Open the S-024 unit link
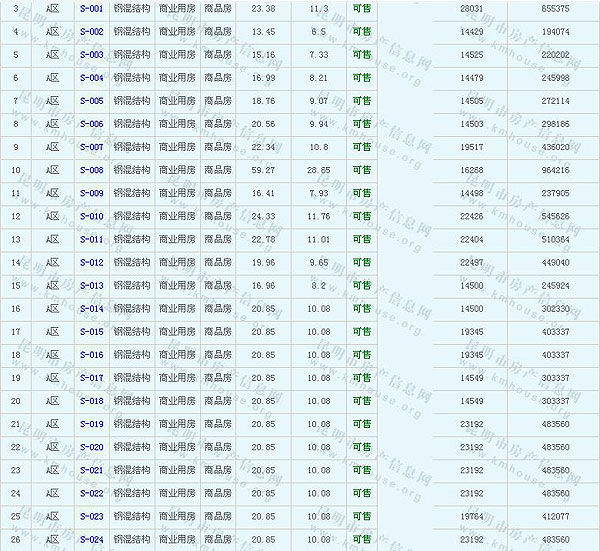 click(91, 540)
